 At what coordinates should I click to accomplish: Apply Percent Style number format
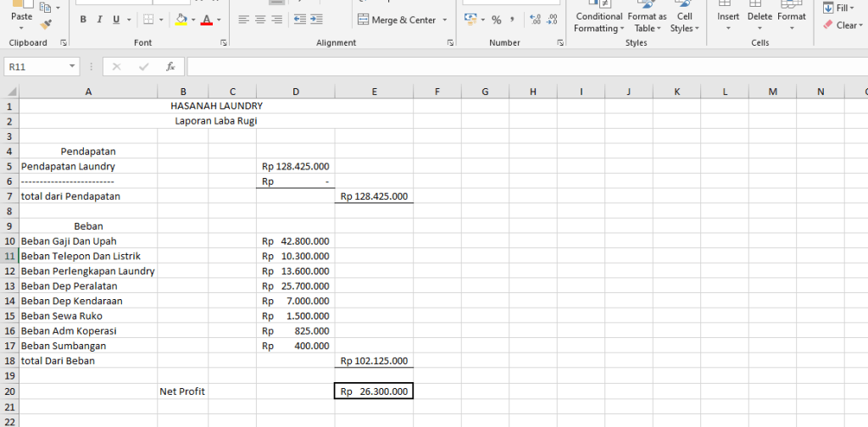[x=496, y=19]
